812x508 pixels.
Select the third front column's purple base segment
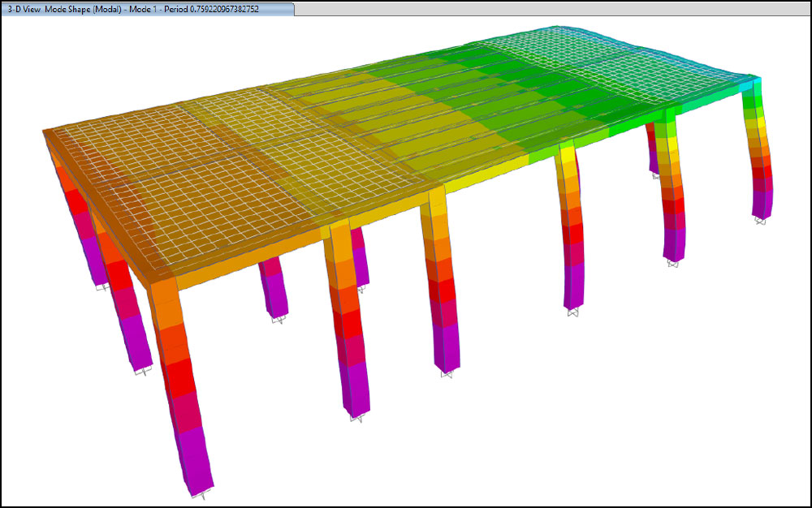446,347
